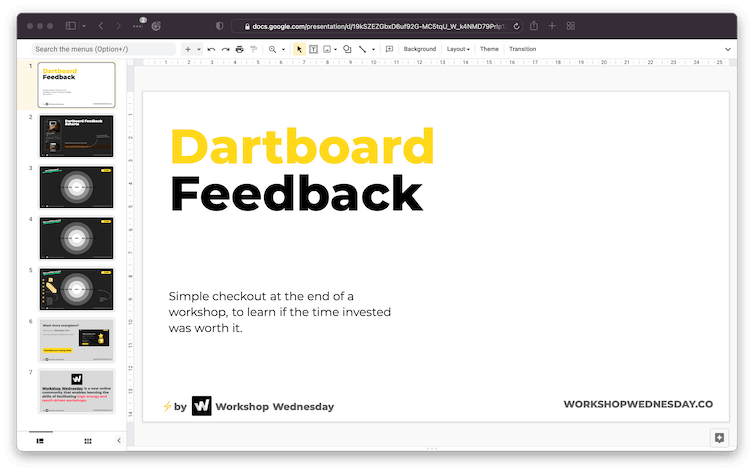
Task: Expand the new slide dropdown arrow
Action: 199,49
